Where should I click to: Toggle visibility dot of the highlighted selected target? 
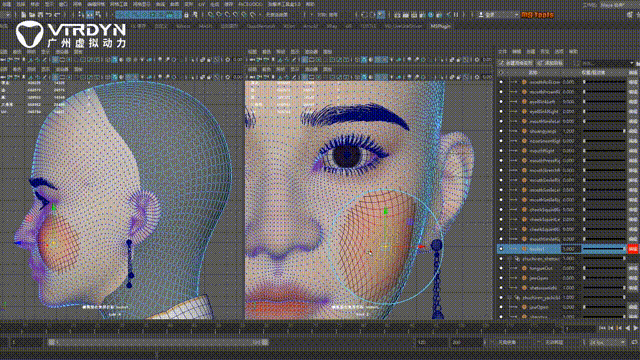[501, 249]
